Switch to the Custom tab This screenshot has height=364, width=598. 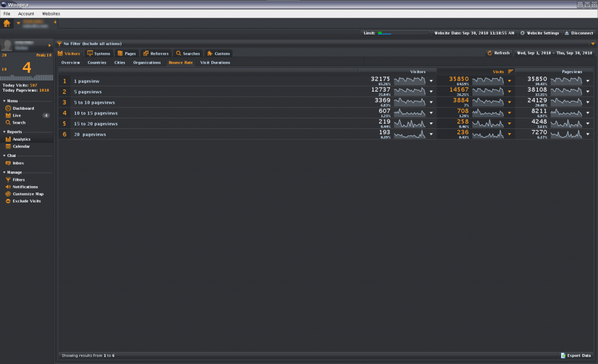[x=218, y=53]
